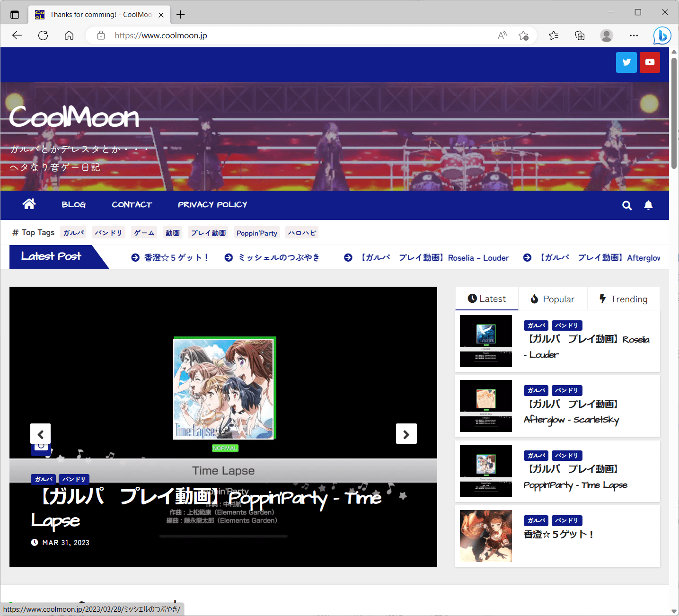Select the ハロハピ top tag
679x616 pixels.
click(302, 233)
